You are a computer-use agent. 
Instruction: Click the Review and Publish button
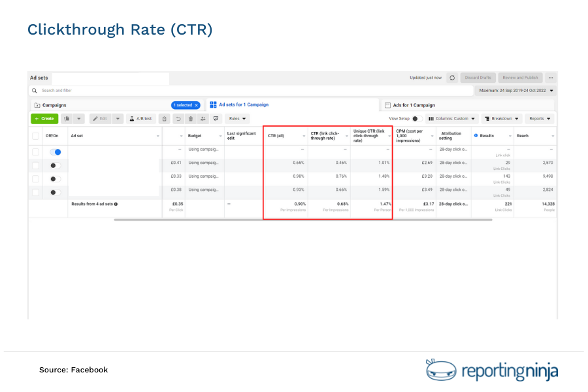click(x=520, y=78)
